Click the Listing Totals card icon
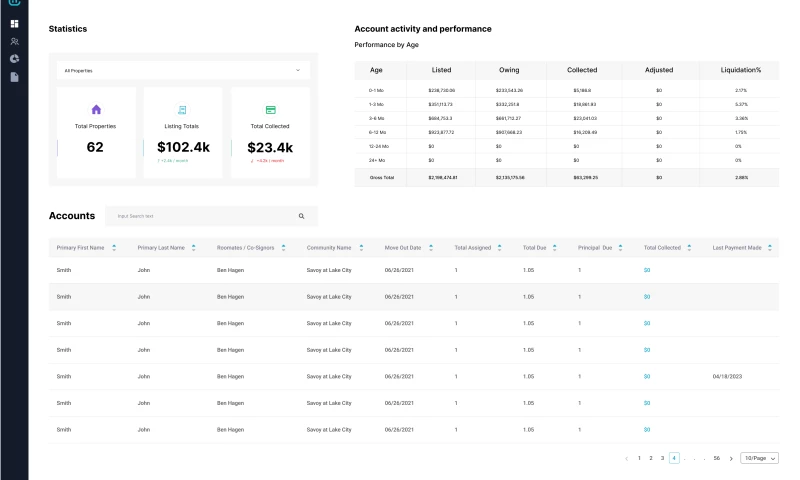Screen dimensions: 800x480 (x=182, y=109)
